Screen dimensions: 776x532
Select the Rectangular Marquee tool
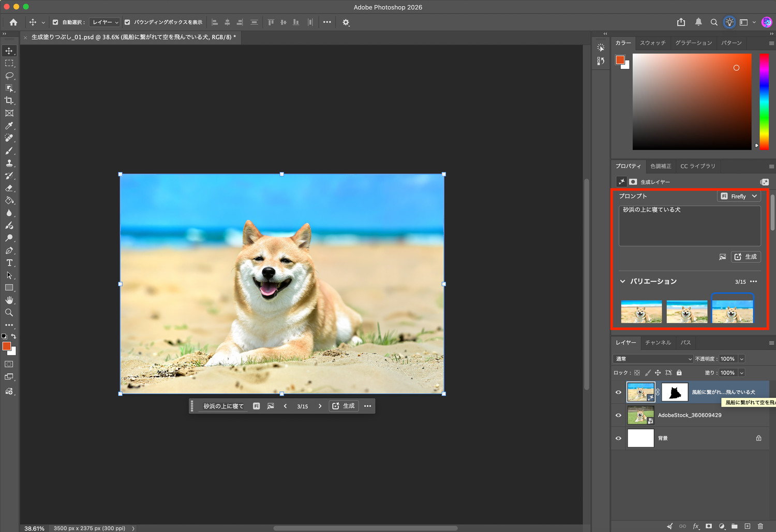coord(9,63)
